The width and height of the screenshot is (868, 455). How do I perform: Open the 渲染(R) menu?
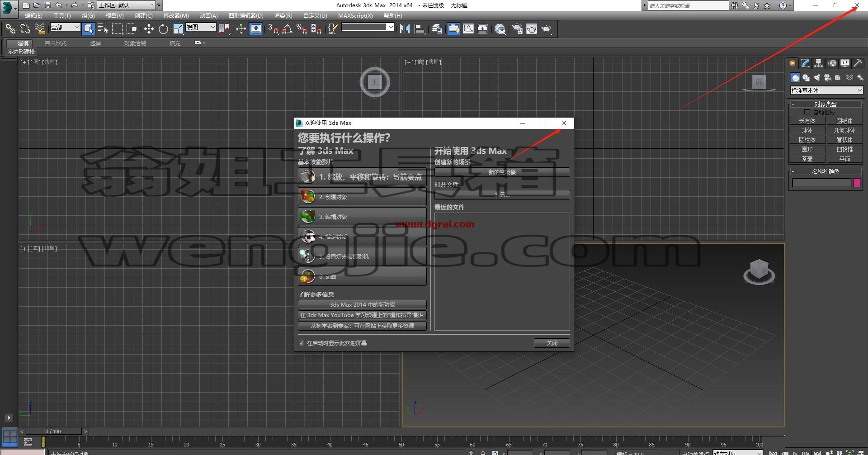pyautogui.click(x=283, y=15)
